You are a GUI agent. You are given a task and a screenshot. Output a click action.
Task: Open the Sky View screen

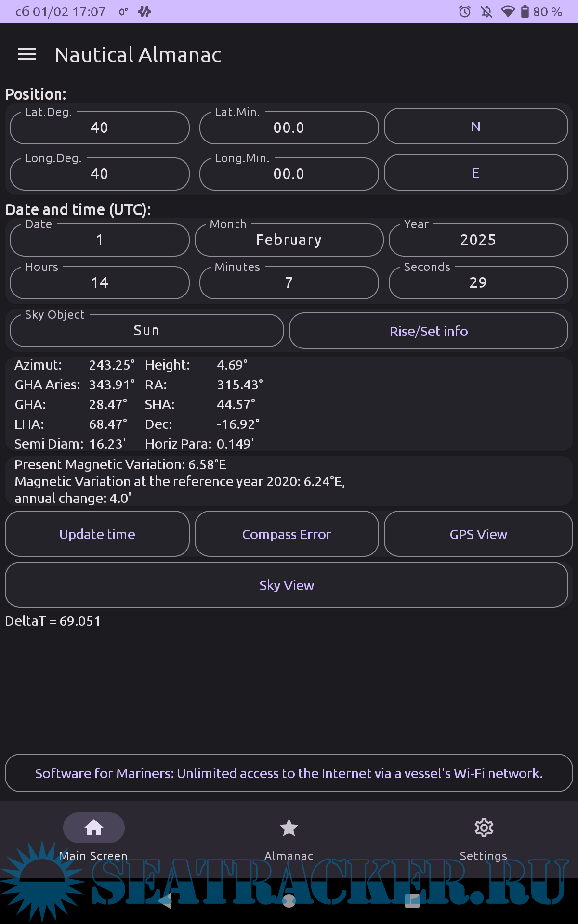(287, 585)
